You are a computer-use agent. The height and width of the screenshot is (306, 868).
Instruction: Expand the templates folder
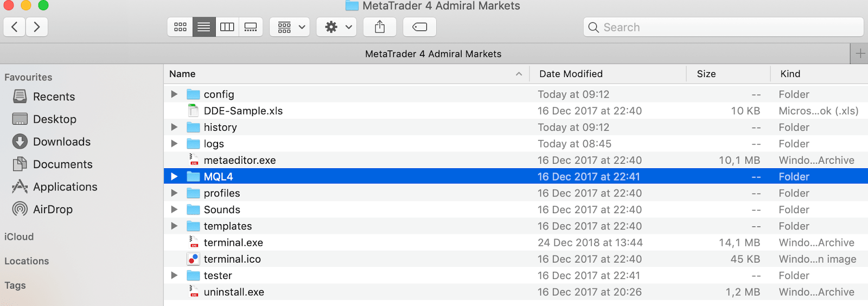pos(174,226)
